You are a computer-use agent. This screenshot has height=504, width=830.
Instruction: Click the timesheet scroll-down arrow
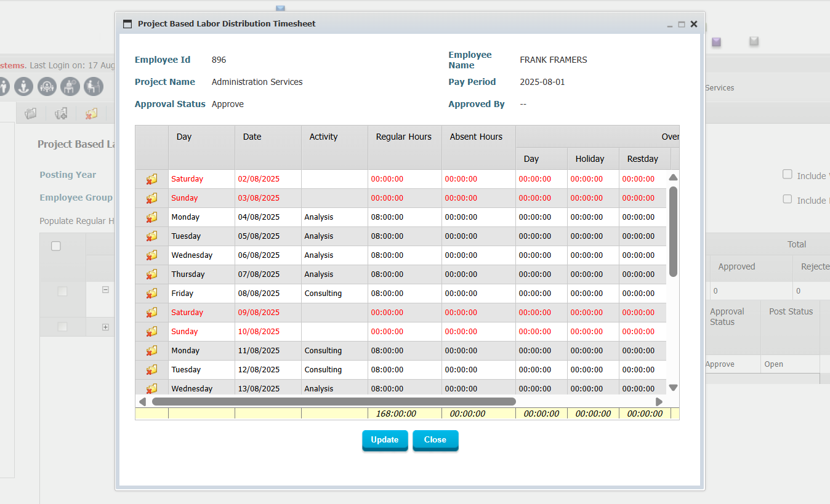pyautogui.click(x=673, y=388)
